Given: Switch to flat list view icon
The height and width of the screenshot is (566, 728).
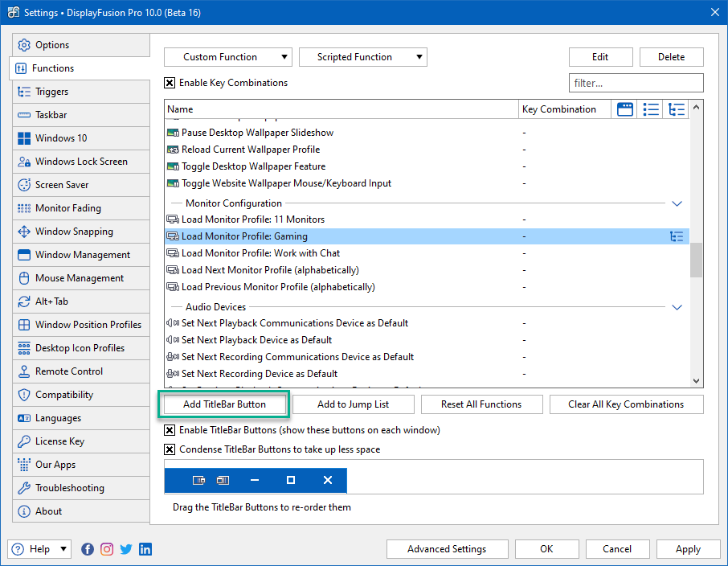Looking at the screenshot, I should click(x=651, y=109).
